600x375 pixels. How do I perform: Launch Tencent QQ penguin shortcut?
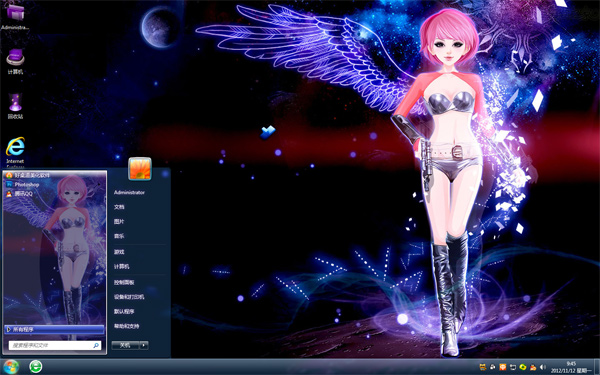[x=19, y=194]
